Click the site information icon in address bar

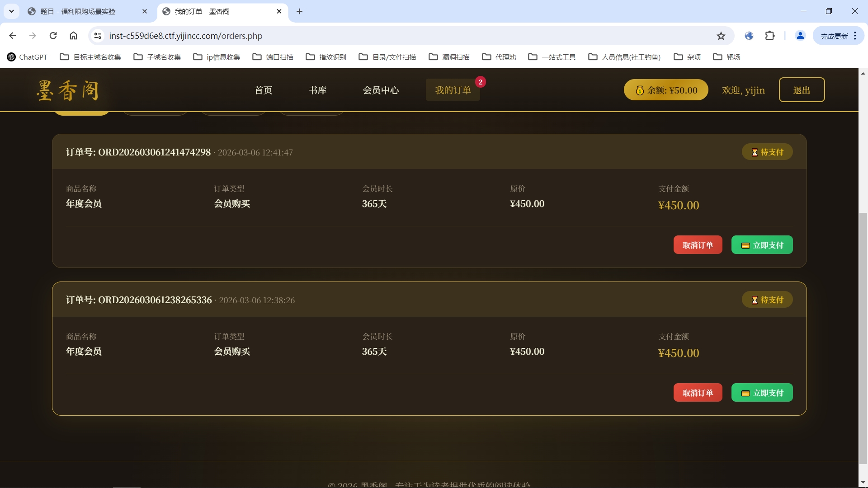(98, 36)
